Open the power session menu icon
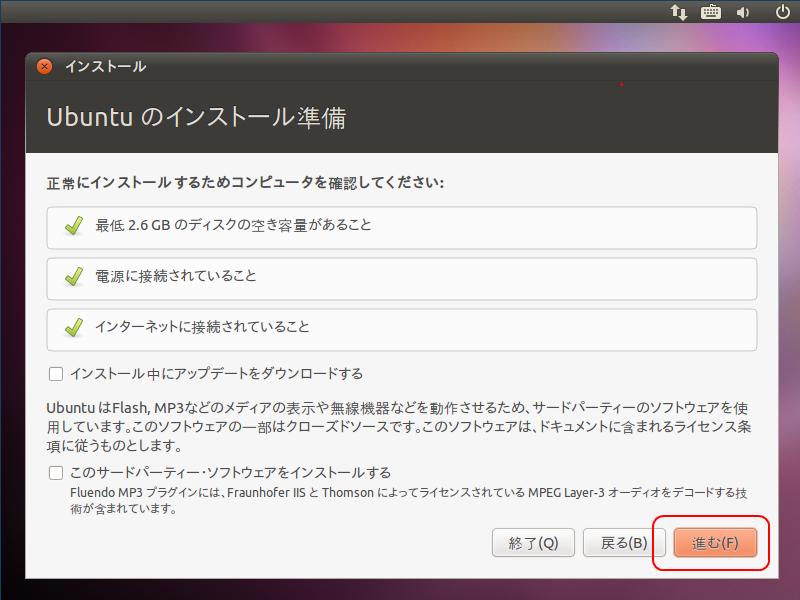 point(783,12)
